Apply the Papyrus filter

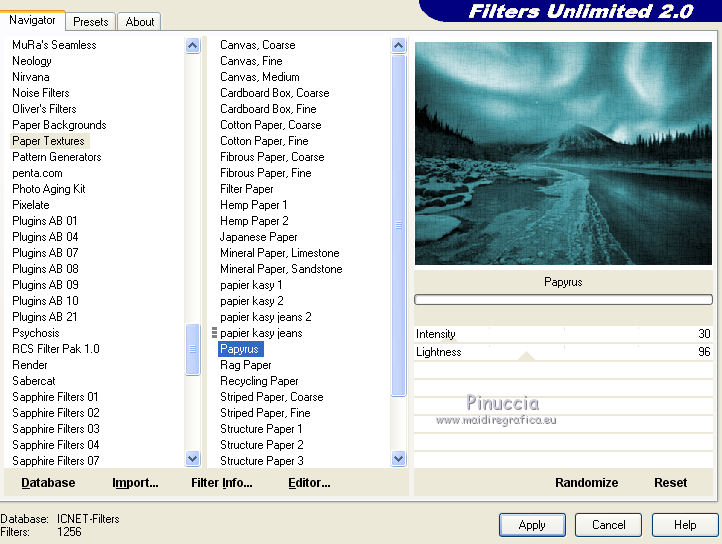[x=532, y=525]
